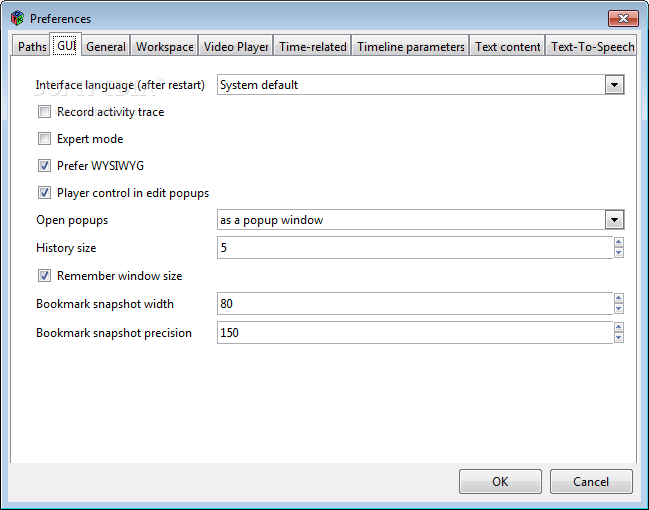Switch to the Workspace tab
The image size is (649, 510).
point(165,46)
